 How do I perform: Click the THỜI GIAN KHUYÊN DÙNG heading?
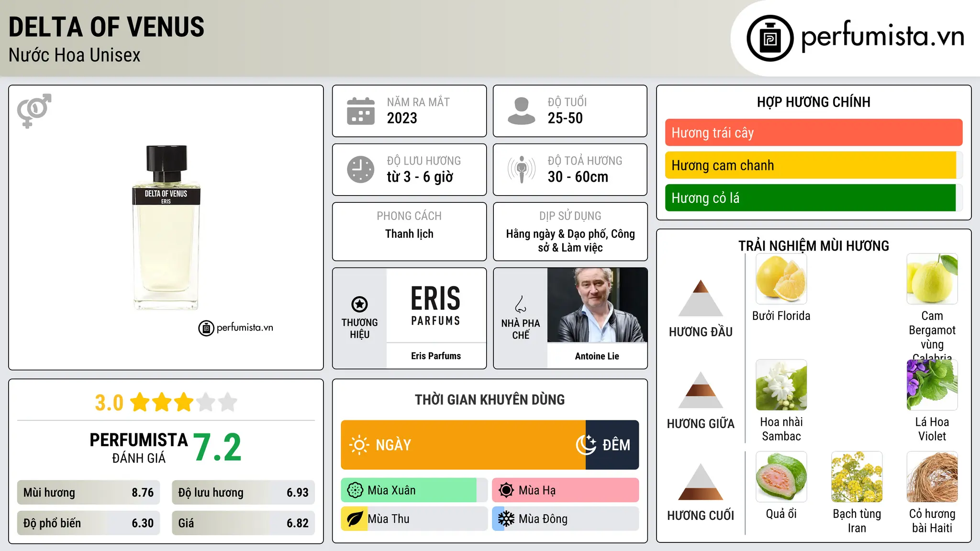(x=490, y=399)
